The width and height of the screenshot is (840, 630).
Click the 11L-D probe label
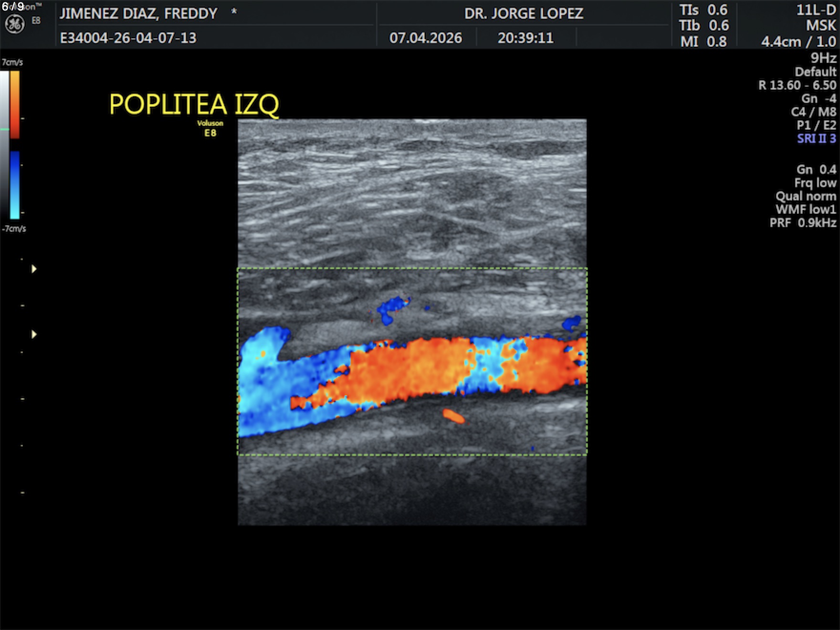click(816, 10)
